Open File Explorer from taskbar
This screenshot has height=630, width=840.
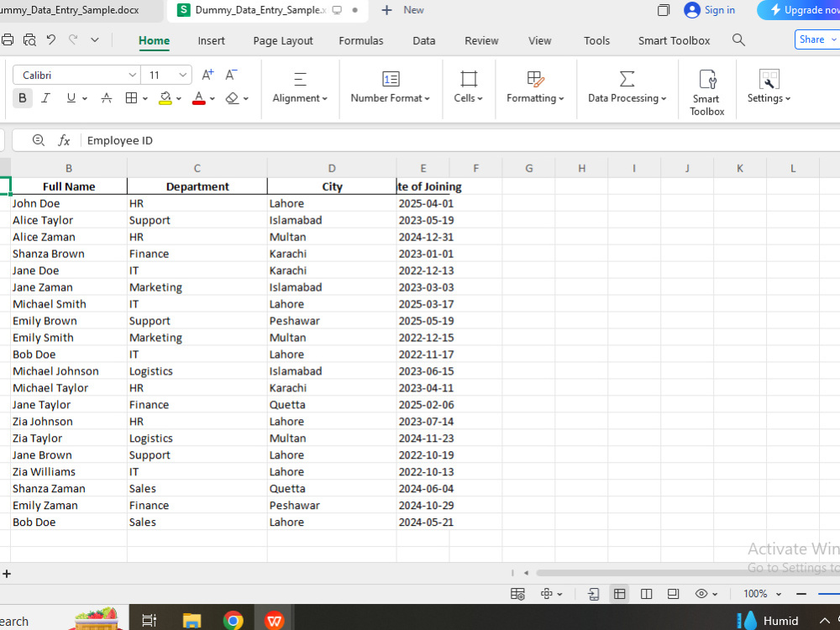click(192, 621)
